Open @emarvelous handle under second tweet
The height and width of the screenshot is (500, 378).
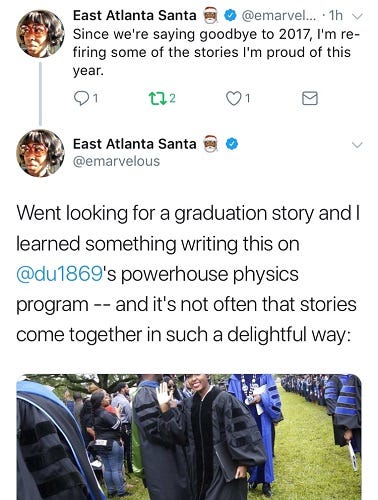tap(116, 161)
